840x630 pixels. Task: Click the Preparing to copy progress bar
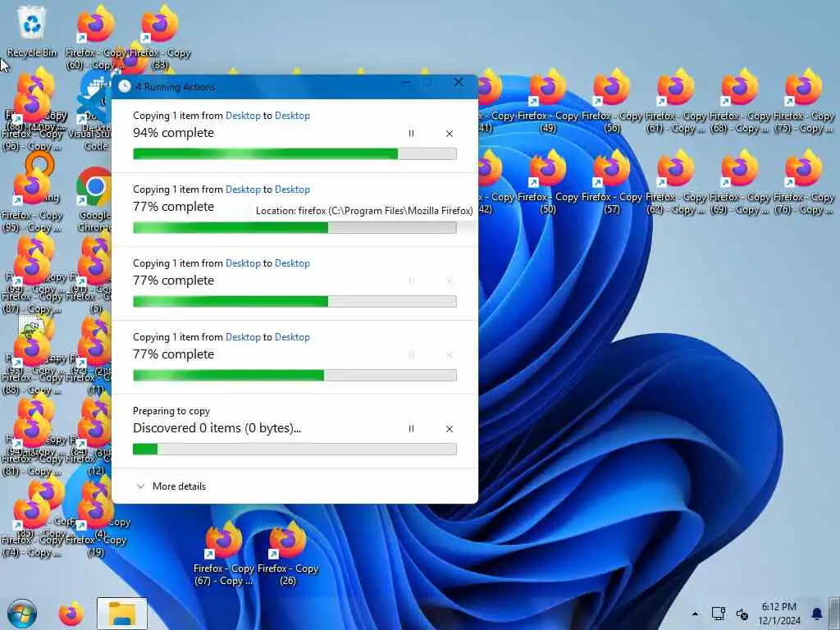point(294,449)
